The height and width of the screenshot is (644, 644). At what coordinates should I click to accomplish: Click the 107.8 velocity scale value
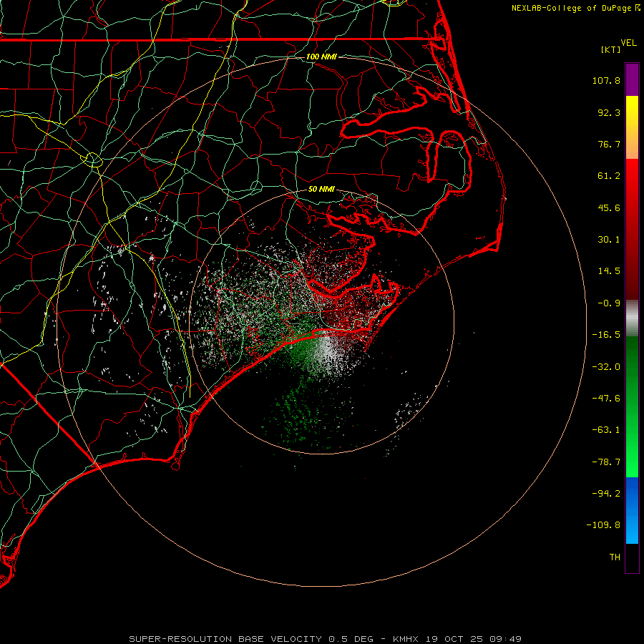pyautogui.click(x=606, y=80)
